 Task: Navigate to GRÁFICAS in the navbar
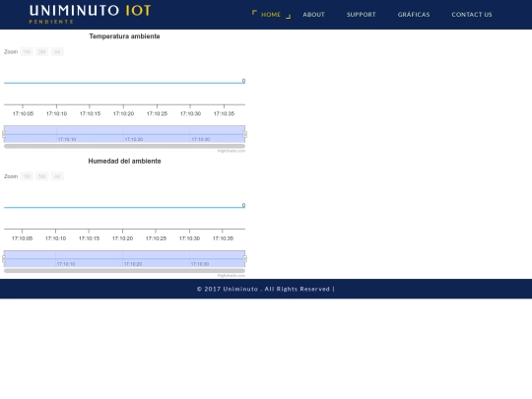(x=414, y=15)
